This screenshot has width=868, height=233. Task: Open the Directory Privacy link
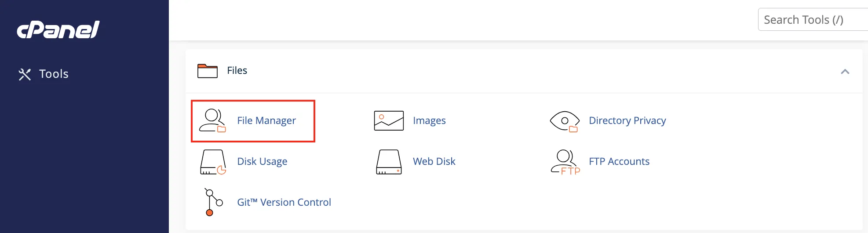(x=627, y=120)
